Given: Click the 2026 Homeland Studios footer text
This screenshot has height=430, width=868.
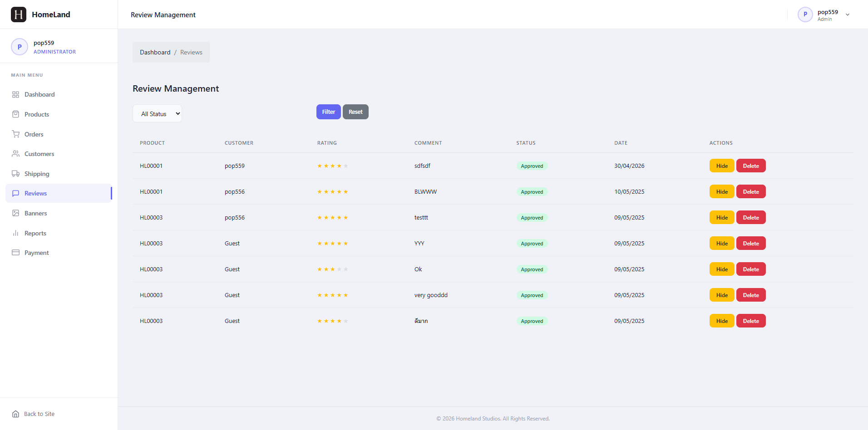Looking at the screenshot, I should tap(493, 419).
